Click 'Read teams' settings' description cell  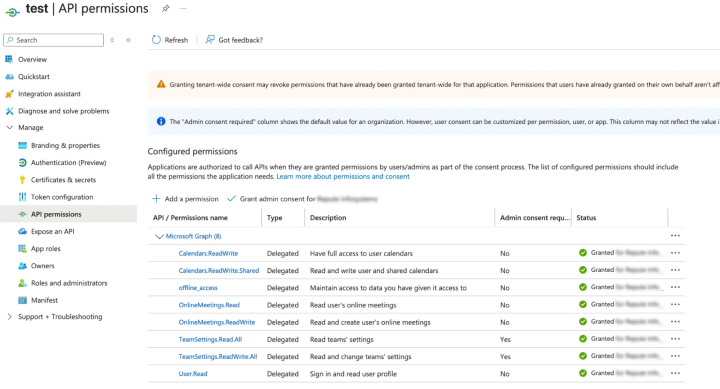tap(342, 339)
